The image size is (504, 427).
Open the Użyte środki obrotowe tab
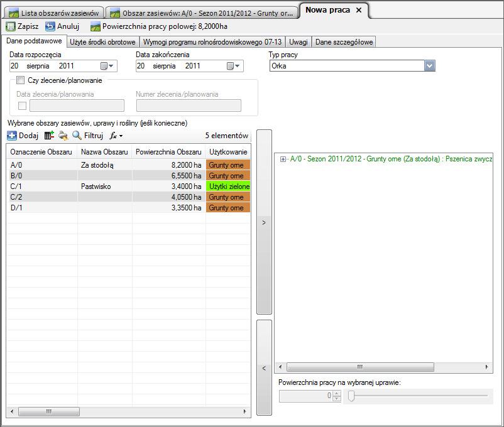[x=103, y=42]
